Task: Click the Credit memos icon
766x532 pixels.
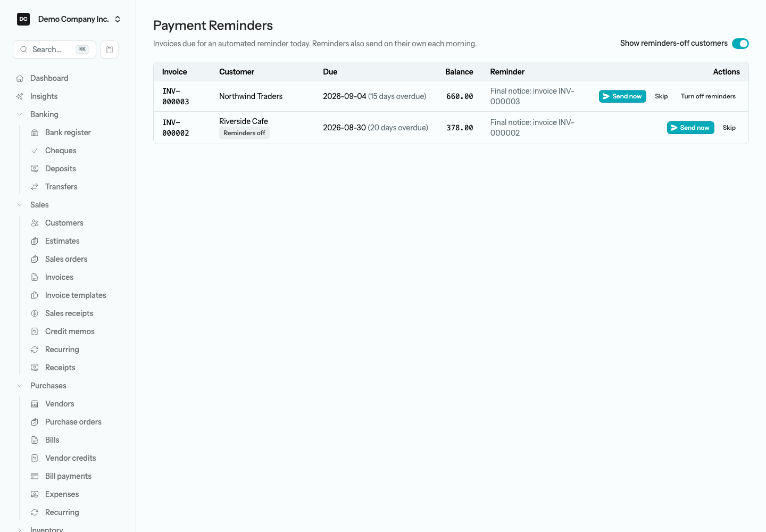Action: 35,331
